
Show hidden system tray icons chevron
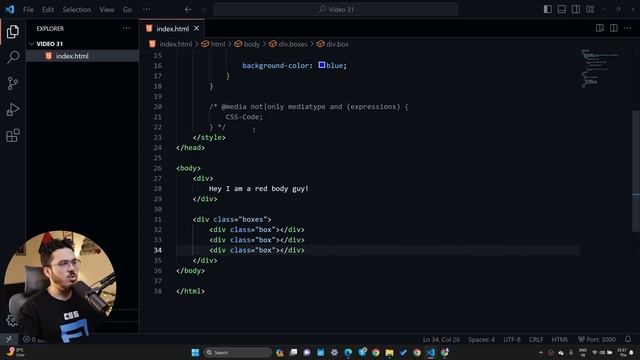[541, 352]
